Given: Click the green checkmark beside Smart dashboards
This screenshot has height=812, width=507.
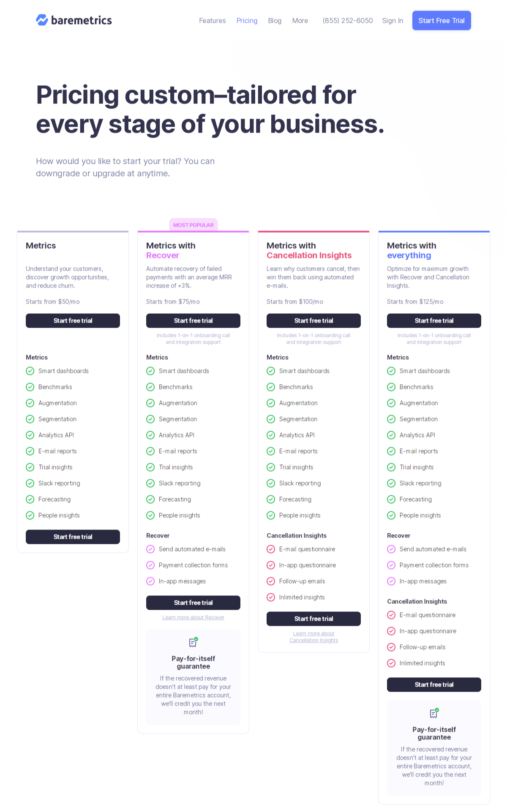Looking at the screenshot, I should point(30,371).
